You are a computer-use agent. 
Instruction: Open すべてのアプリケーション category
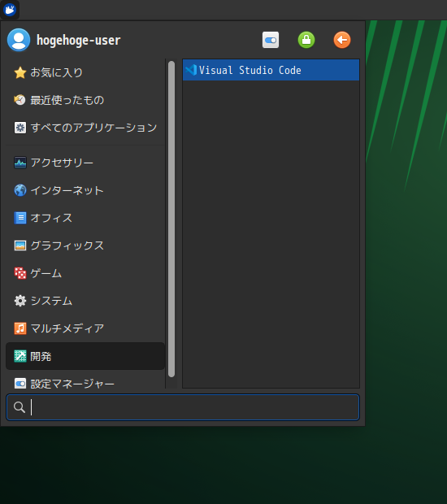pyautogui.click(x=85, y=128)
